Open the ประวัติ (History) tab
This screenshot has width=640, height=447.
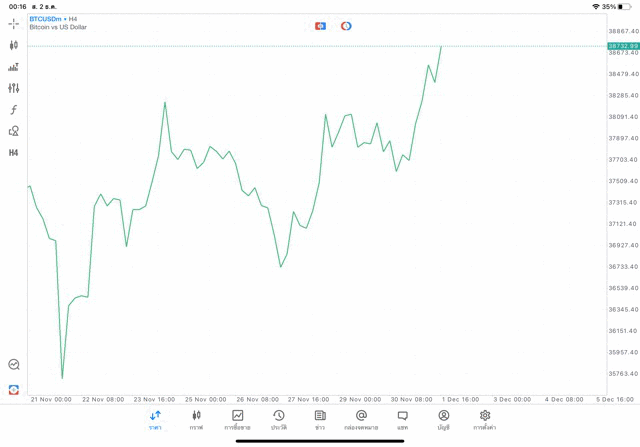click(279, 420)
